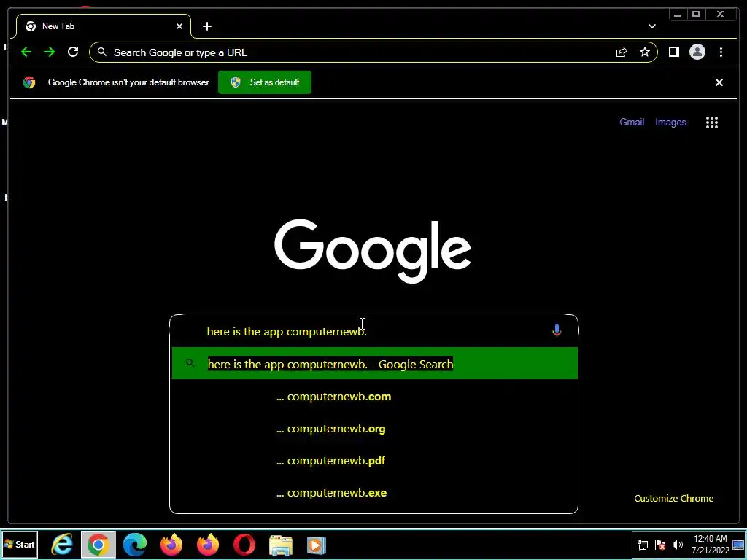Choose the computernewb.com suggestion
The height and width of the screenshot is (560, 747).
pyautogui.click(x=374, y=397)
